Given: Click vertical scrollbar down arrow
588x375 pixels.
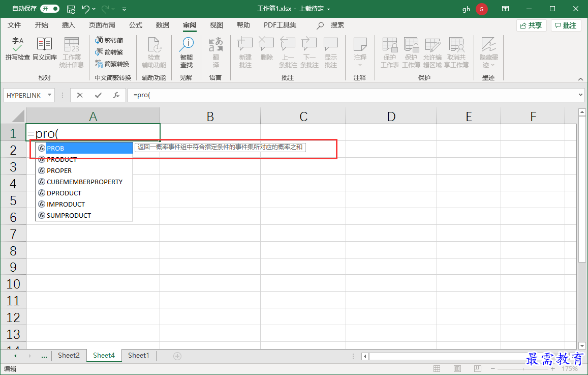Looking at the screenshot, I should [x=582, y=345].
